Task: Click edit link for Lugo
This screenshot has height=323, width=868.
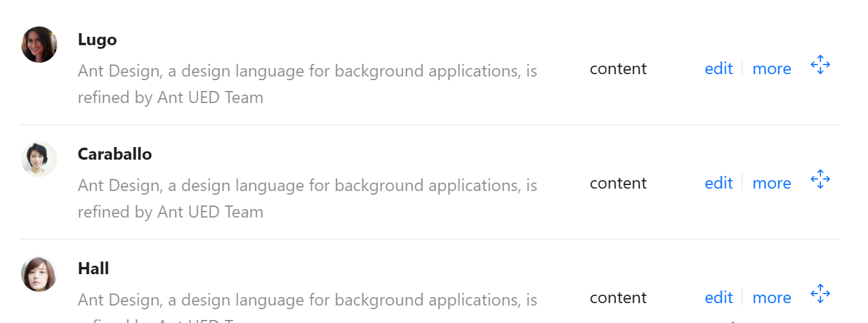Action: (x=719, y=69)
